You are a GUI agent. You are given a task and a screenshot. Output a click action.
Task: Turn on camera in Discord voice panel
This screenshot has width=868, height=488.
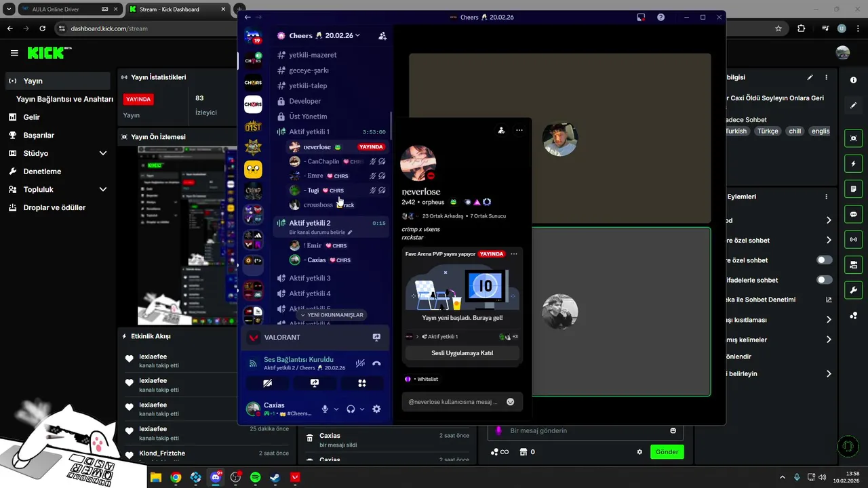coord(268,383)
